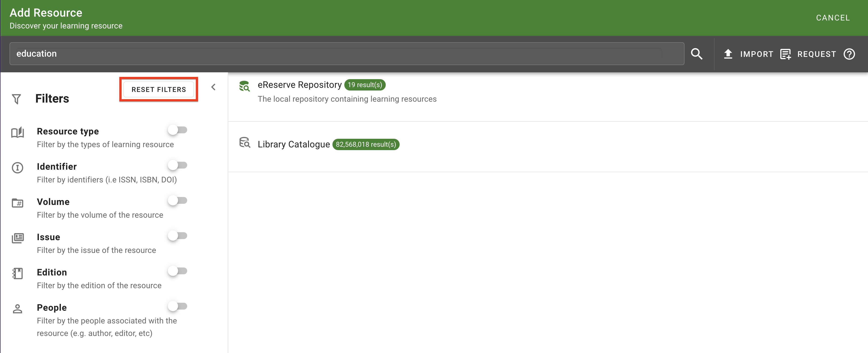Switch on the Edition filter

click(x=177, y=271)
